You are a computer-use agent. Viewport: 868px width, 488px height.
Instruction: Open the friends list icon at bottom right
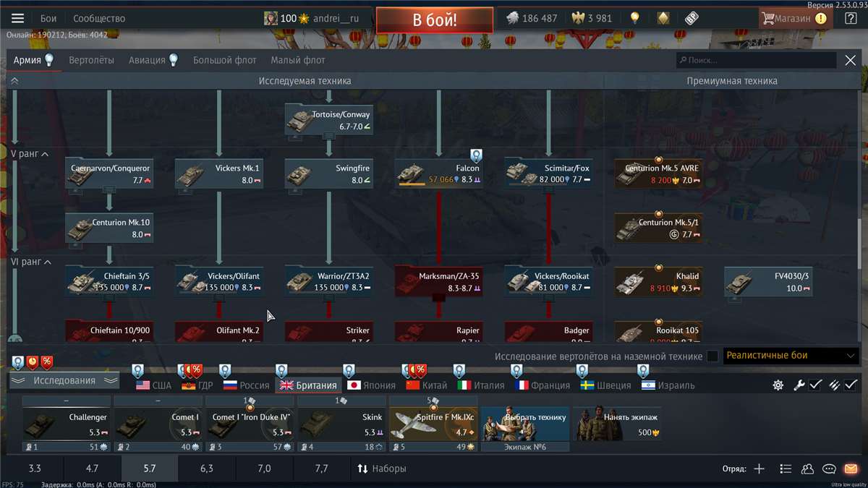click(x=808, y=468)
